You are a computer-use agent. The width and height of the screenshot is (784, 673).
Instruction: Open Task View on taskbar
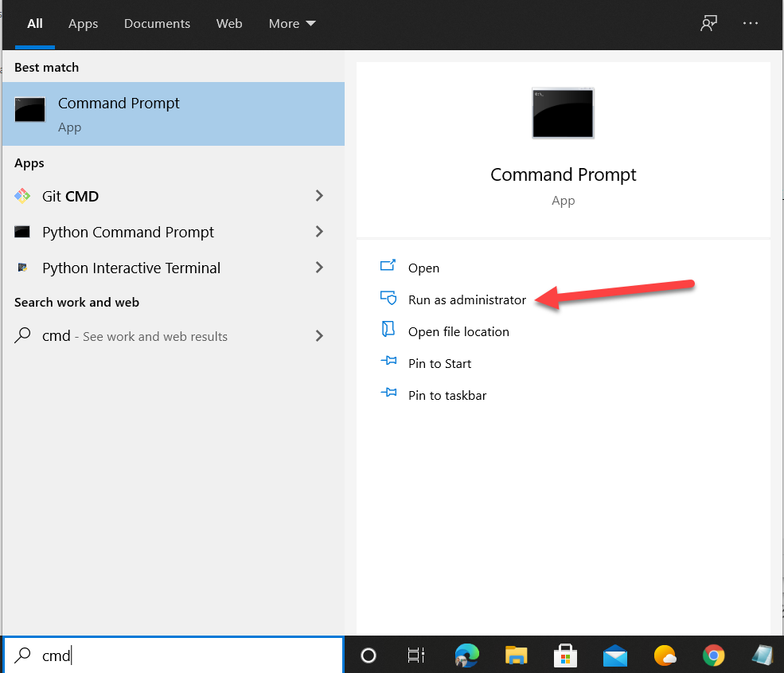[415, 655]
